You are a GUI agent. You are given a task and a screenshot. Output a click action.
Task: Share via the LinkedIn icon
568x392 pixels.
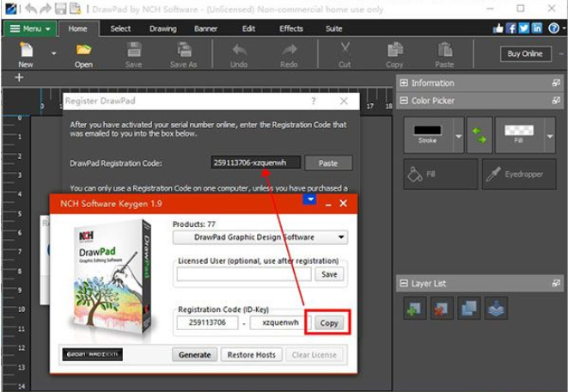pos(537,28)
